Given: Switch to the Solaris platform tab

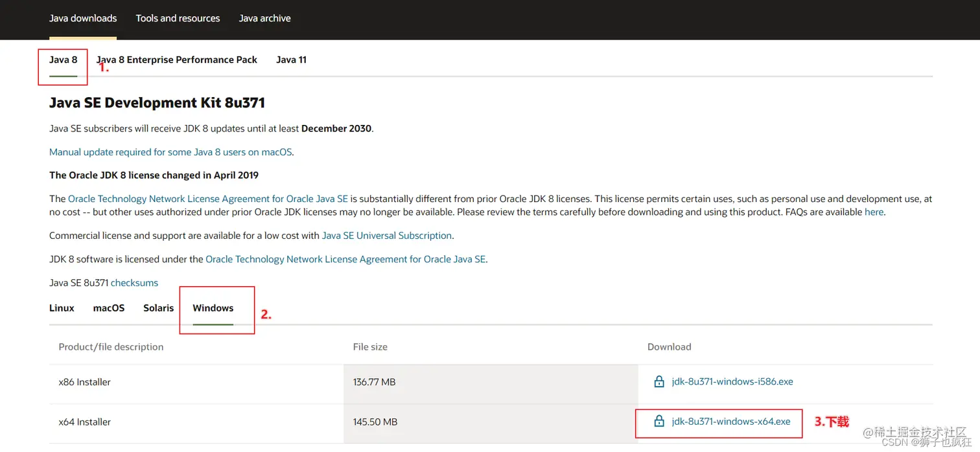Looking at the screenshot, I should tap(159, 308).
